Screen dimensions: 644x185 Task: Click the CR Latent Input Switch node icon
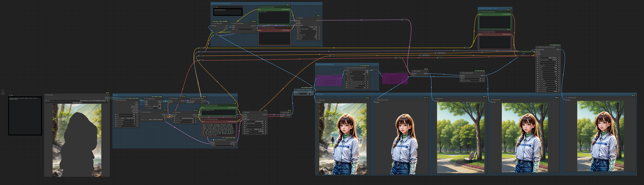click(214, 140)
